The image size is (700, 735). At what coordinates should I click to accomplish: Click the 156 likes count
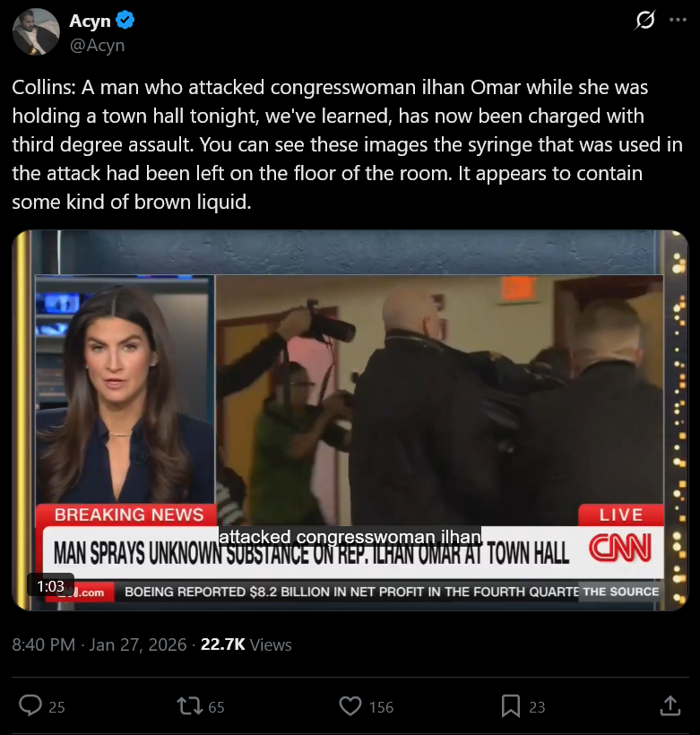point(381,707)
